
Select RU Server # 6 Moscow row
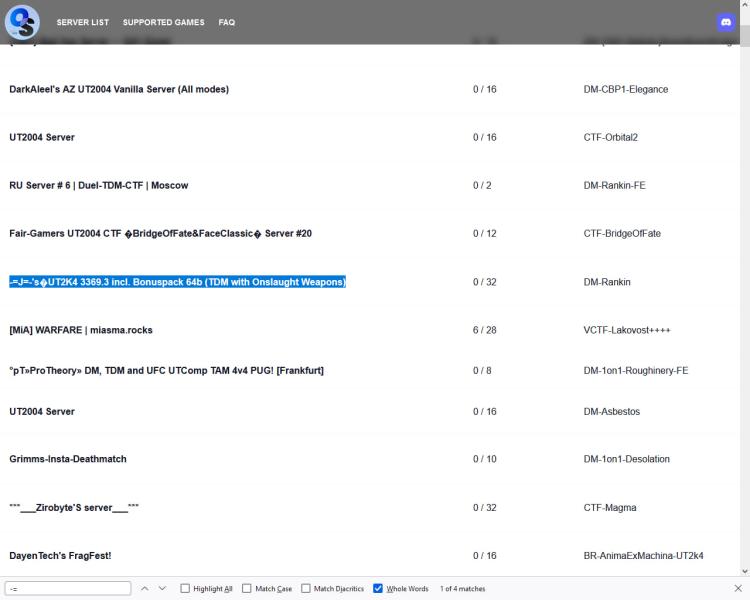[x=98, y=185]
